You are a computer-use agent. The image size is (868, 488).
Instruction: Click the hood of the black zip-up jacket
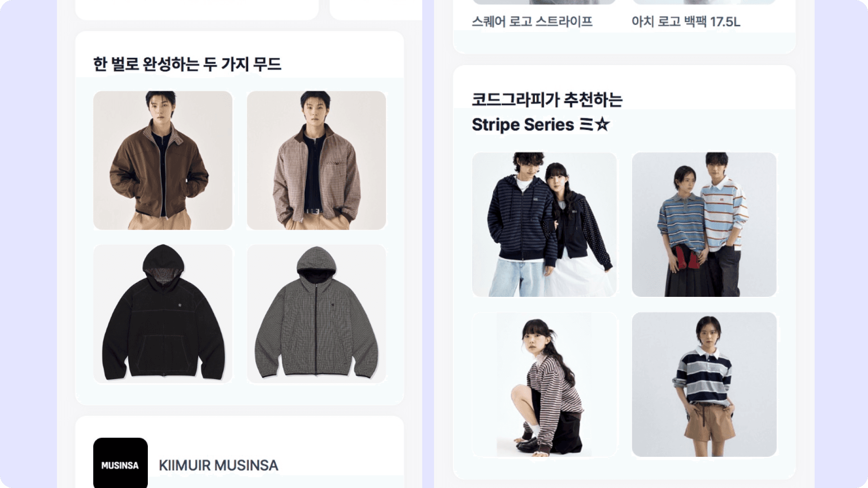point(163,264)
